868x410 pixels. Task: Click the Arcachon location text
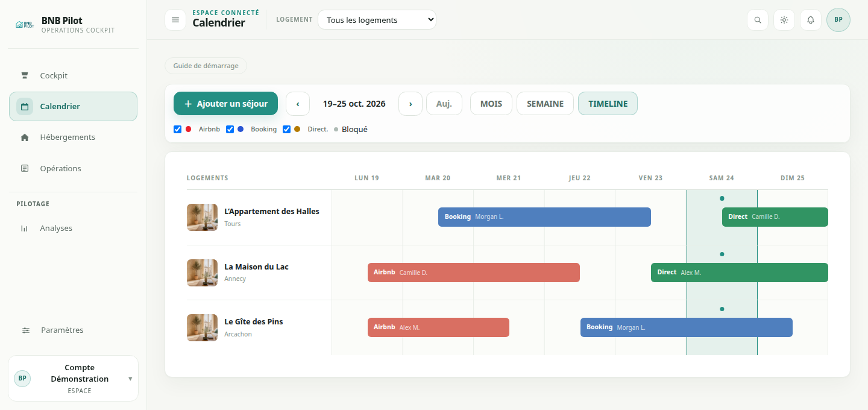tap(238, 334)
